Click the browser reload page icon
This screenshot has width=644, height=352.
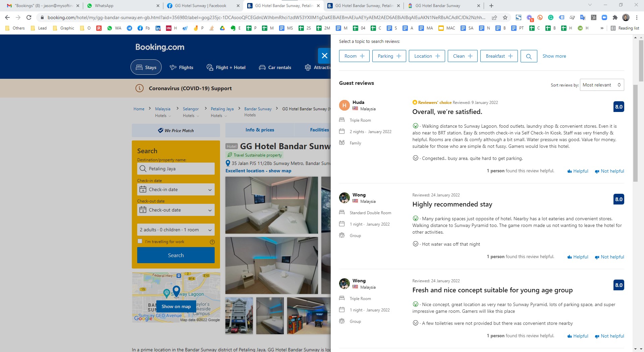tap(29, 17)
